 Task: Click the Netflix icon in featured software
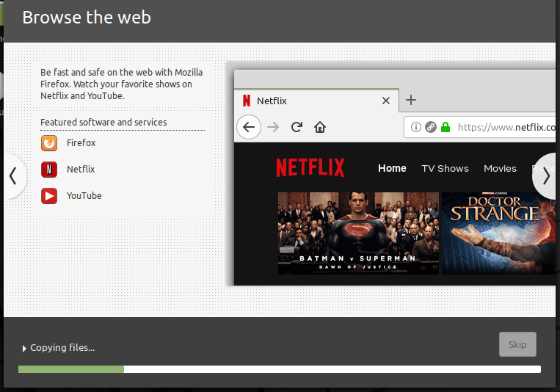49,170
